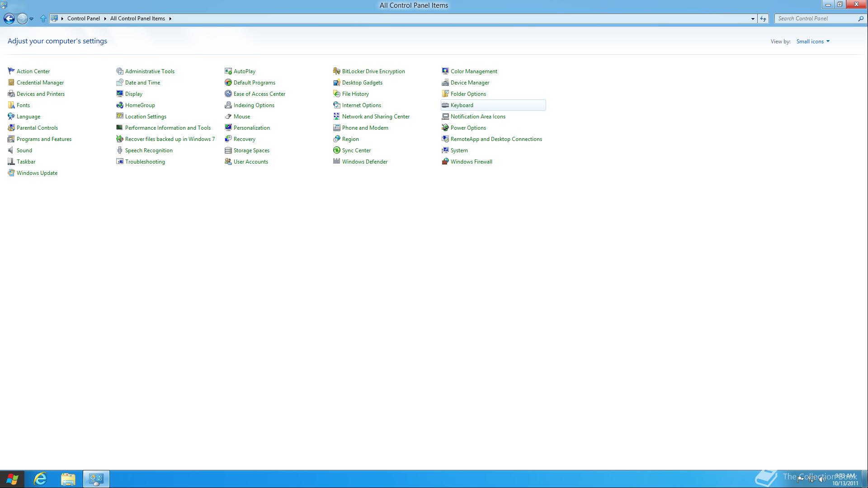Expand the arrow after All Control Panel Items
This screenshot has height=488, width=868.
pos(170,19)
